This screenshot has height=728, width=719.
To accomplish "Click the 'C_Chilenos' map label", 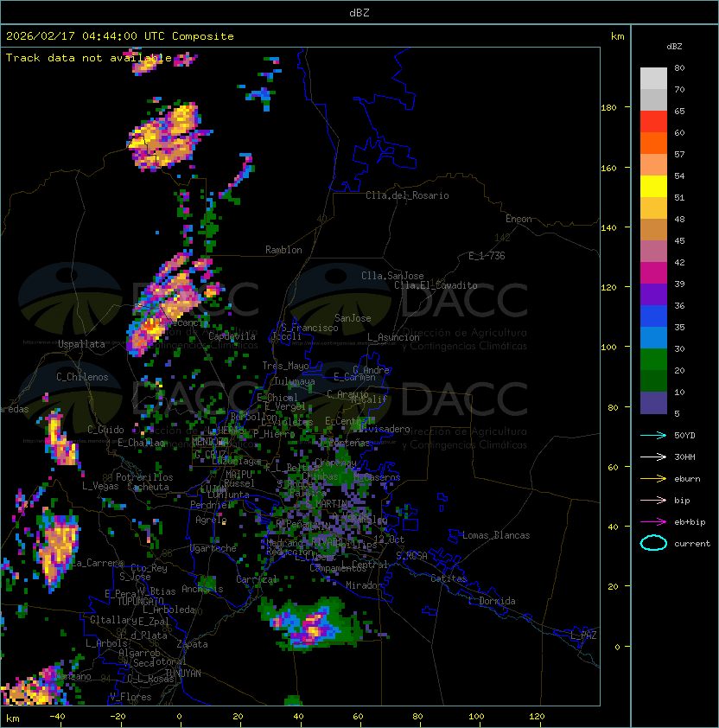I will (82, 377).
